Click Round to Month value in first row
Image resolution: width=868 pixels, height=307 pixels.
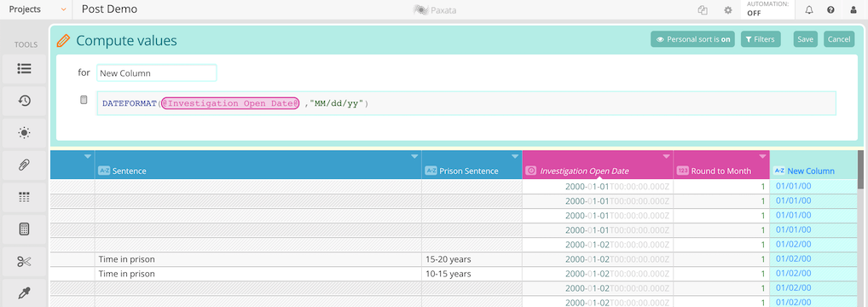pos(721,186)
